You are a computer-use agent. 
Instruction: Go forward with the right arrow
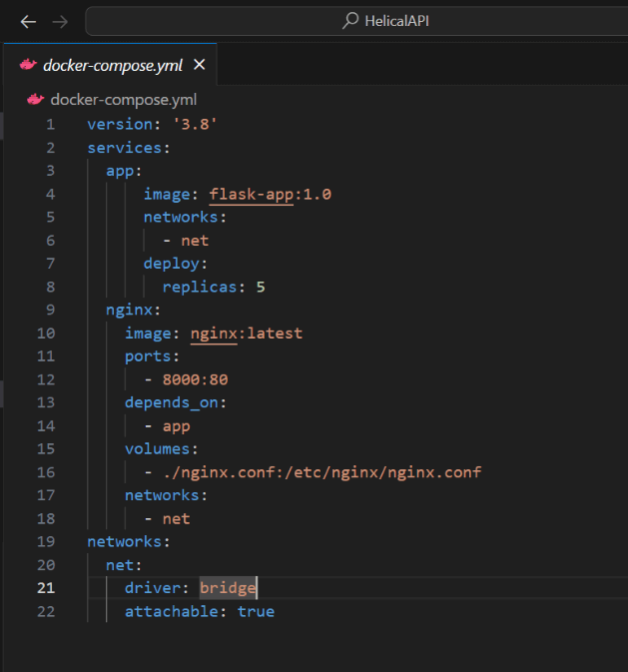pos(60,21)
